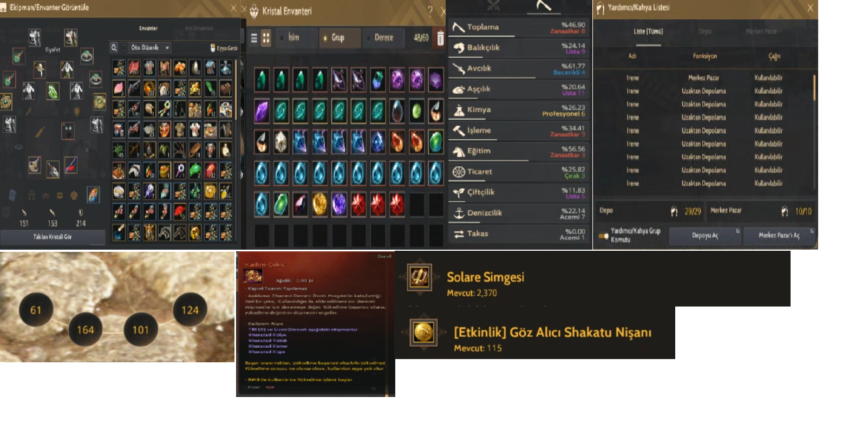Open the help question mark in Kristal Envanteri

pyautogui.click(x=430, y=11)
